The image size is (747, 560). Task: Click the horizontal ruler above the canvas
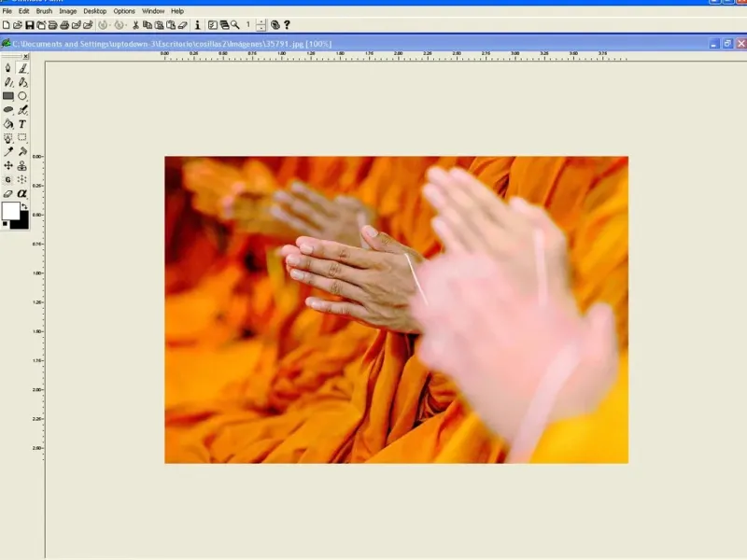395,56
